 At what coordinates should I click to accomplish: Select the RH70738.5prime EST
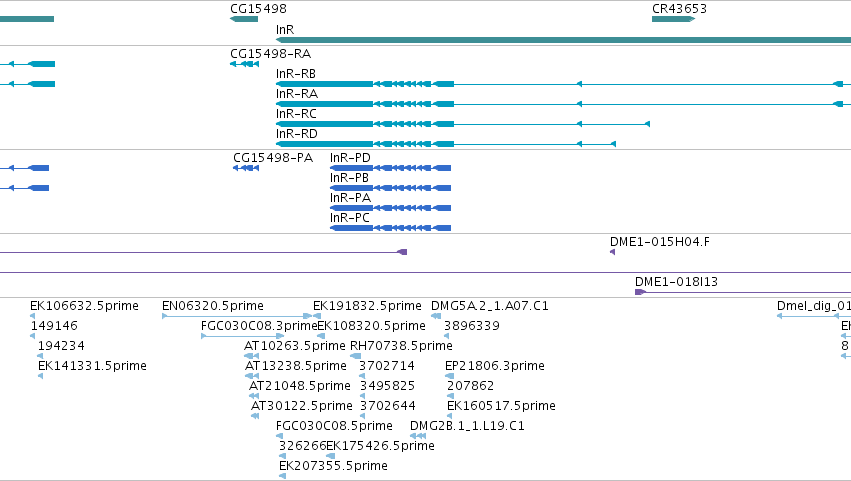coord(401,346)
